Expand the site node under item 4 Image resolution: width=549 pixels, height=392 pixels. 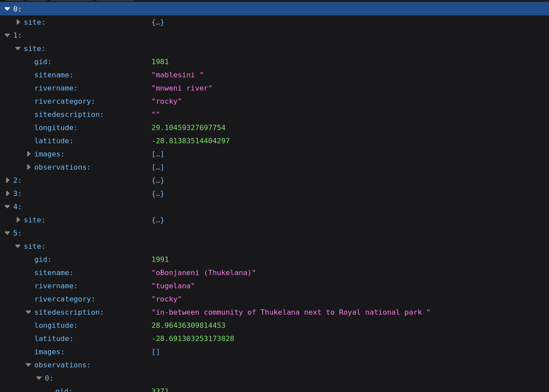tap(18, 220)
